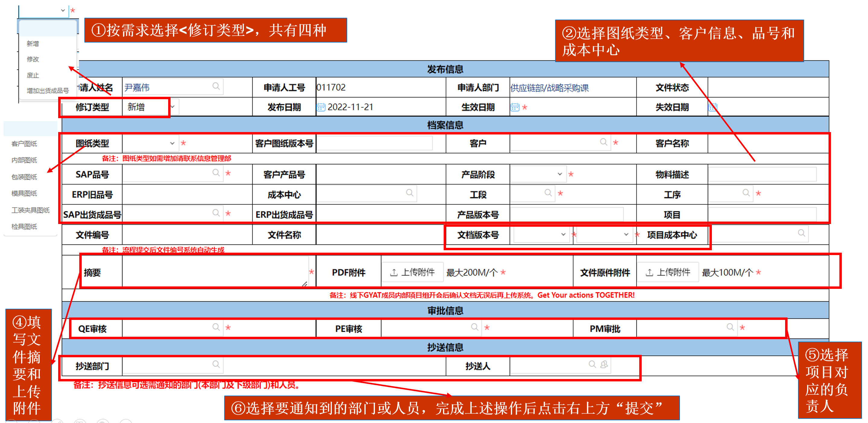868x423 pixels.
Task: Select 新增 in revision type list
Action: 33,44
